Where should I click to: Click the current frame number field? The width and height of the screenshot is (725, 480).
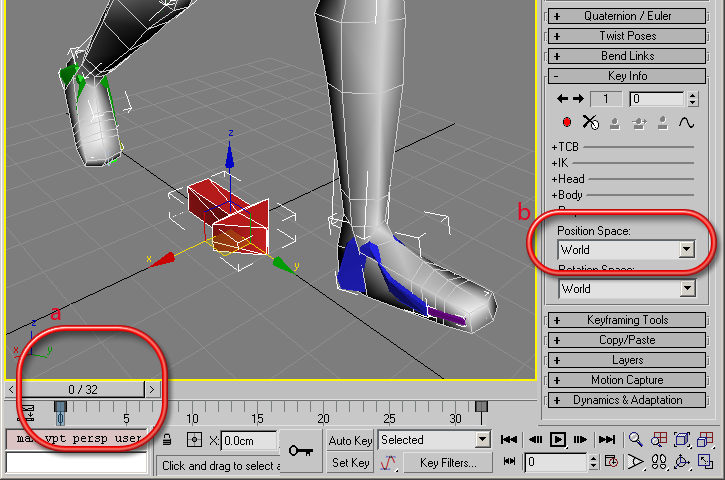click(556, 462)
